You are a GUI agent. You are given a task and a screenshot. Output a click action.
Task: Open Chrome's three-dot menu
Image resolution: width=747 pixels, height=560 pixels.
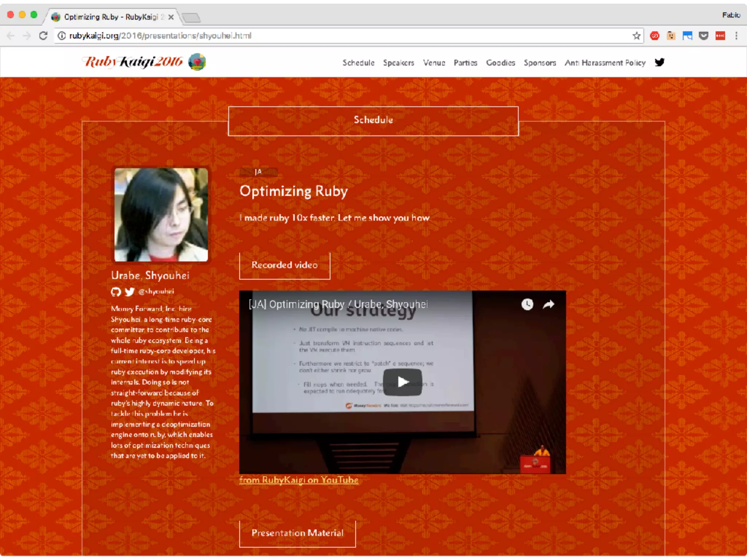click(736, 36)
